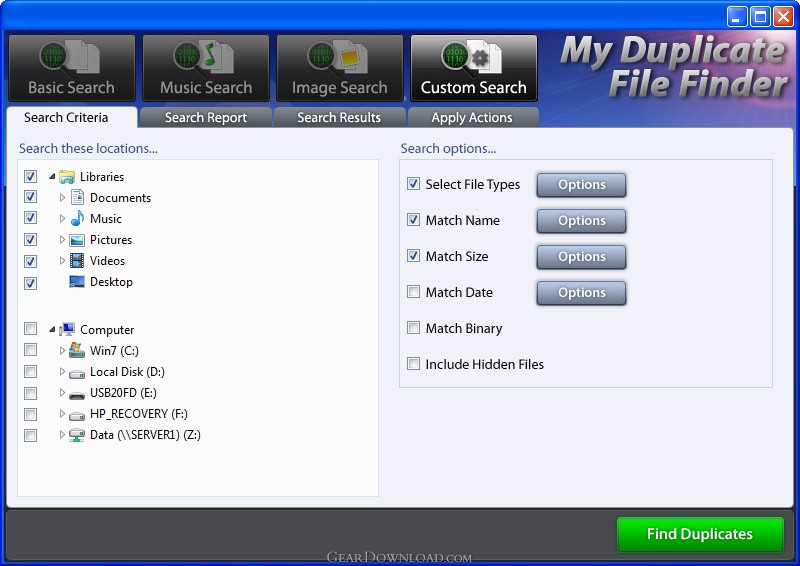Image resolution: width=800 pixels, height=566 pixels.
Task: Select the Win7 (C:) label
Action: pyautogui.click(x=114, y=351)
